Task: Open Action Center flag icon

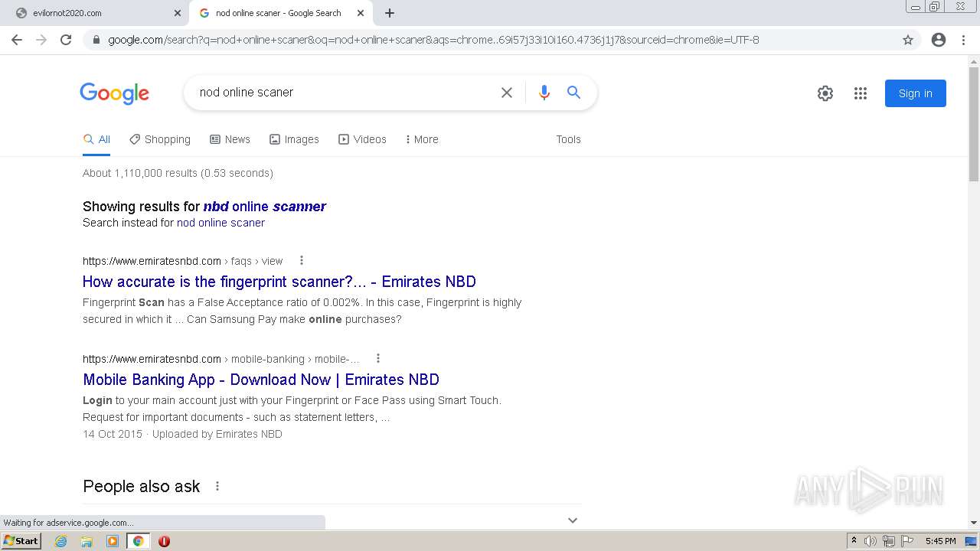Action: point(907,541)
